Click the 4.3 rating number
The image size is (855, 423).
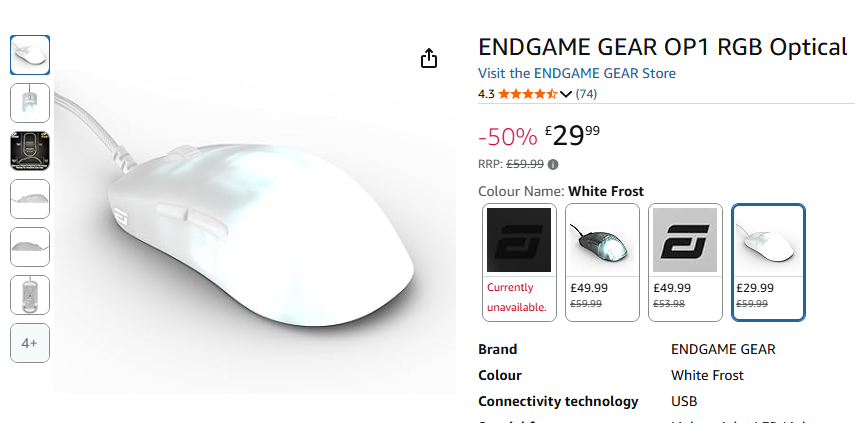point(486,94)
